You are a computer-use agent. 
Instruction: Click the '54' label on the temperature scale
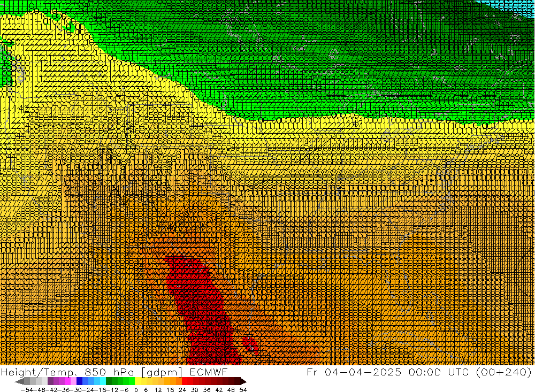pos(243,390)
